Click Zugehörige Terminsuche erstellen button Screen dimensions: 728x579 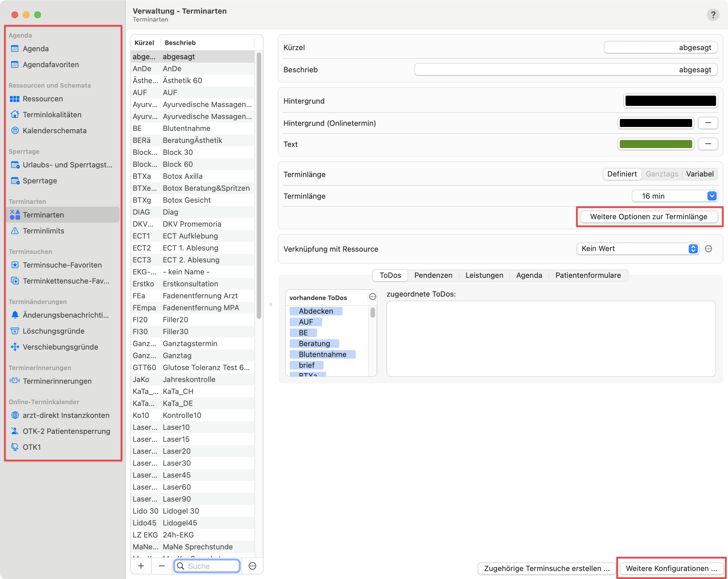(547, 568)
